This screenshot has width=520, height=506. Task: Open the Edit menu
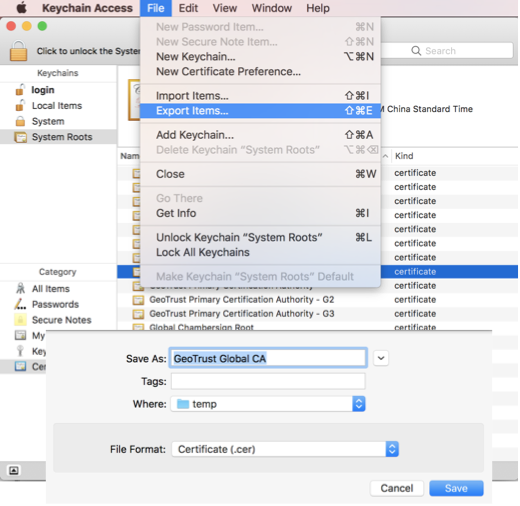point(188,8)
